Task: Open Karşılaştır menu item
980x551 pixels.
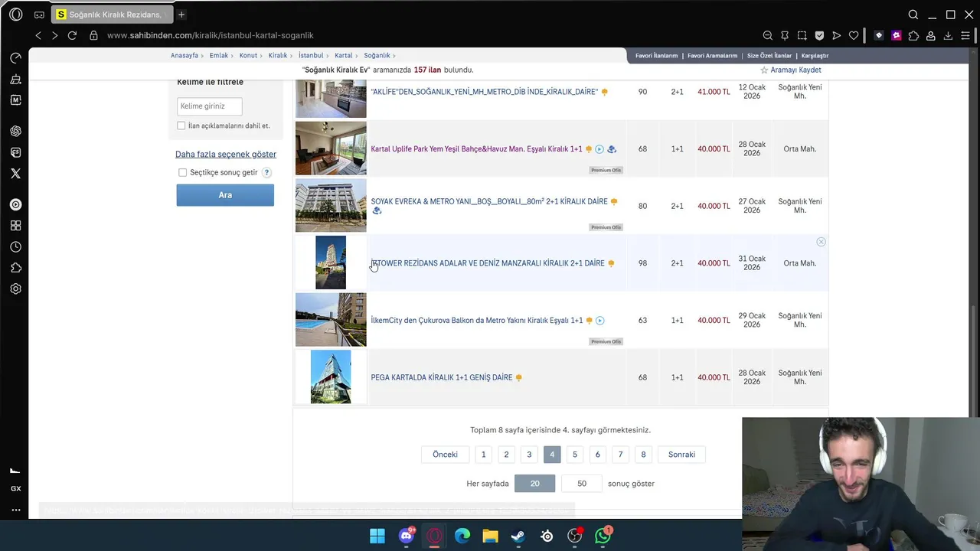Action: (x=815, y=56)
